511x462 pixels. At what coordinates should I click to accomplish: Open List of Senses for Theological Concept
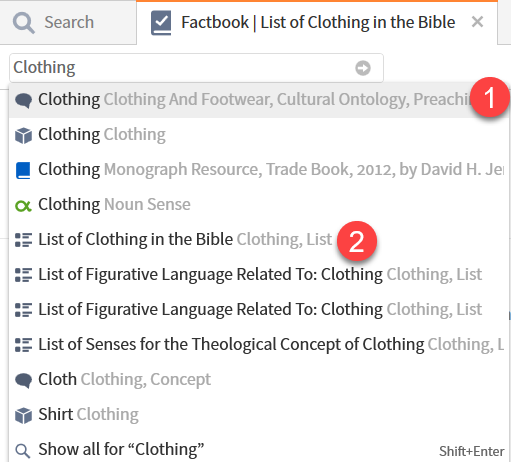(259, 345)
